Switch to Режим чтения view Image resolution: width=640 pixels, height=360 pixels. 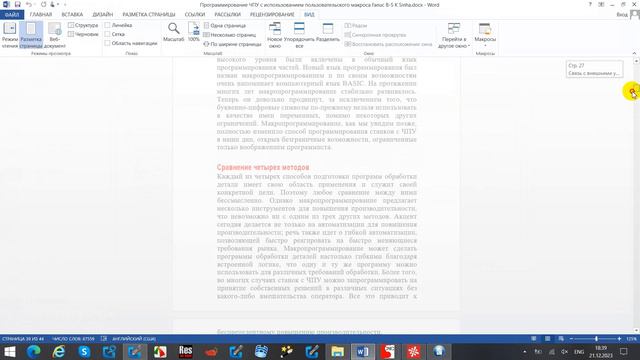(x=10, y=35)
